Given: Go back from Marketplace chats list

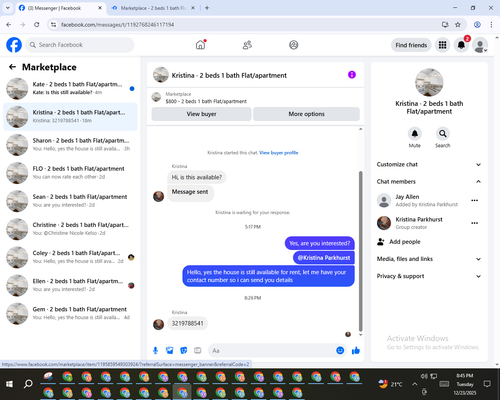Looking at the screenshot, I should point(12,67).
